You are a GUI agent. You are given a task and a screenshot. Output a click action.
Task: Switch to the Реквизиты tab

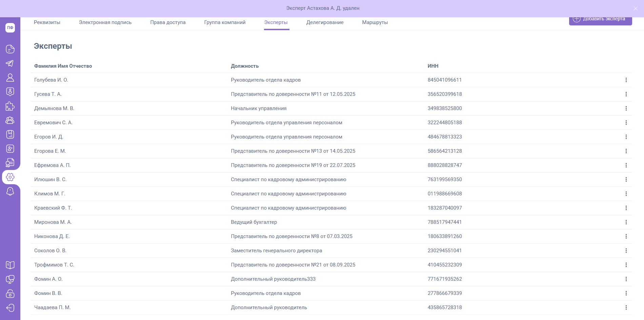[x=47, y=22]
